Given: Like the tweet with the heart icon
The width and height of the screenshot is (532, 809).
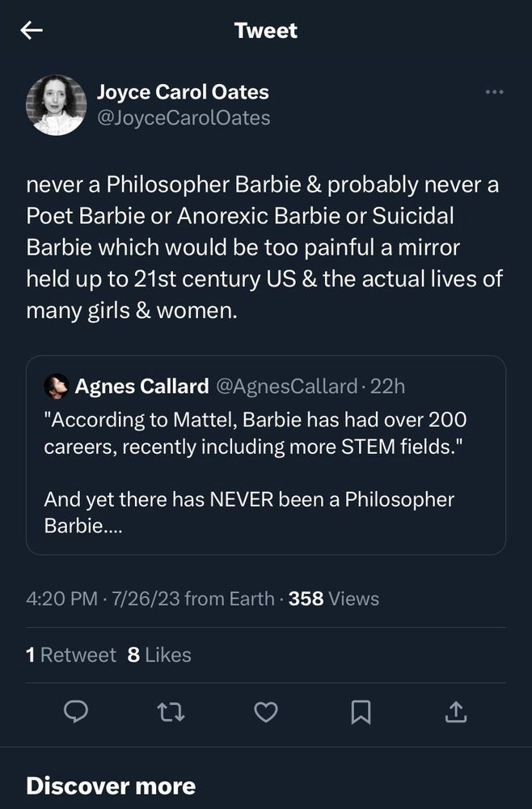Looking at the screenshot, I should [x=266, y=711].
